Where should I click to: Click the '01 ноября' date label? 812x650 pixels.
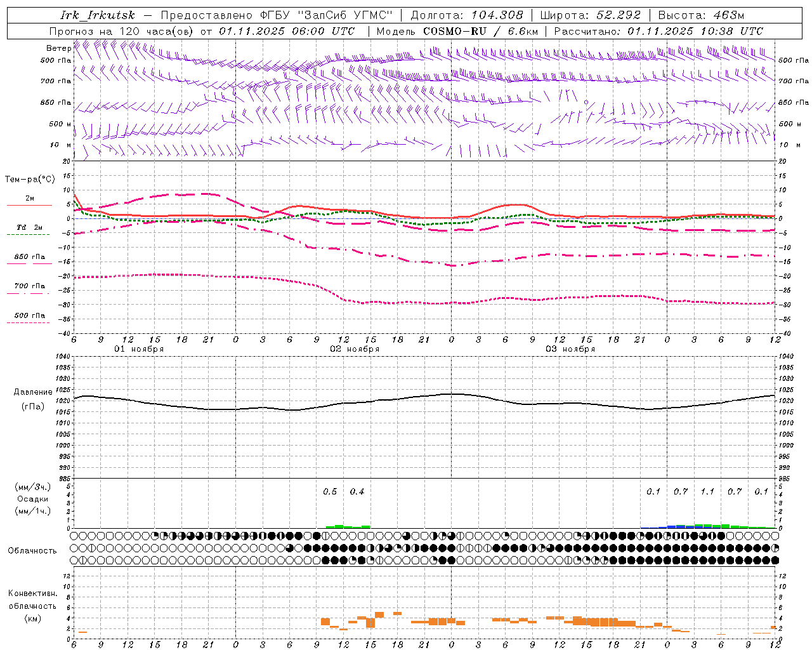click(x=139, y=349)
